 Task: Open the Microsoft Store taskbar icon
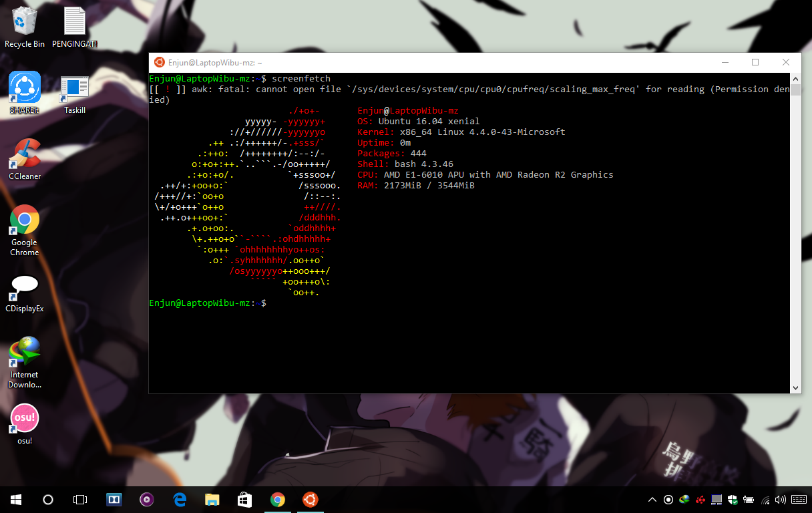pyautogui.click(x=245, y=499)
